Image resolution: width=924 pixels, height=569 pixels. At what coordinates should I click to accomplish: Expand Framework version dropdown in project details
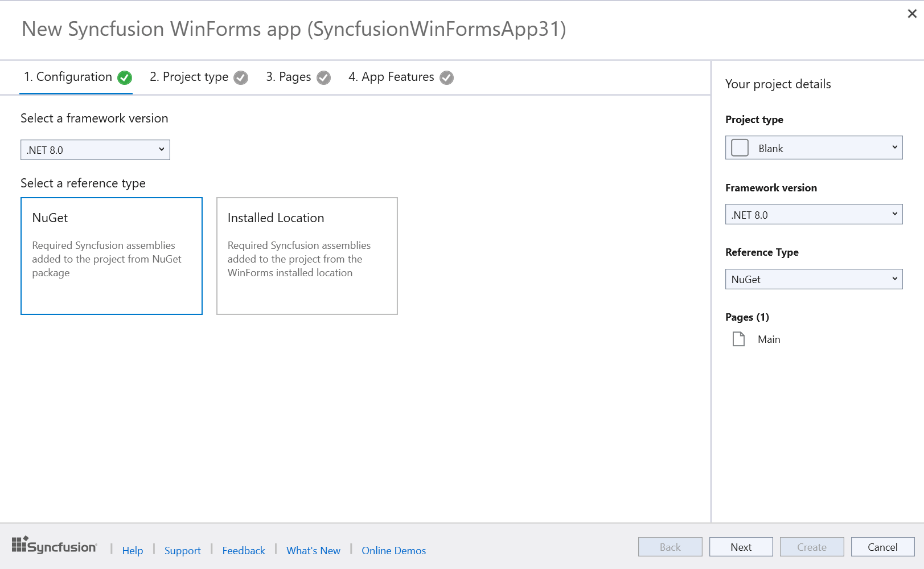click(x=814, y=215)
